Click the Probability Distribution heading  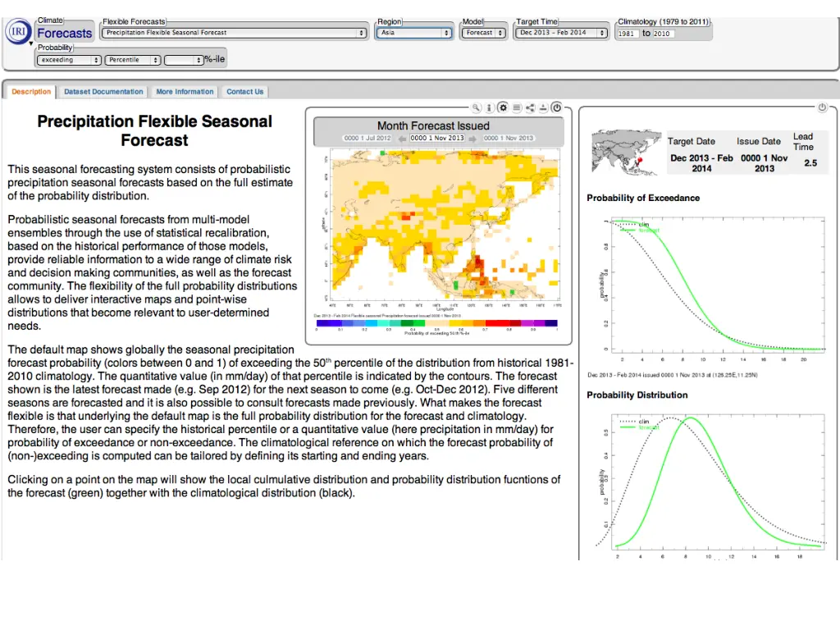(x=637, y=395)
